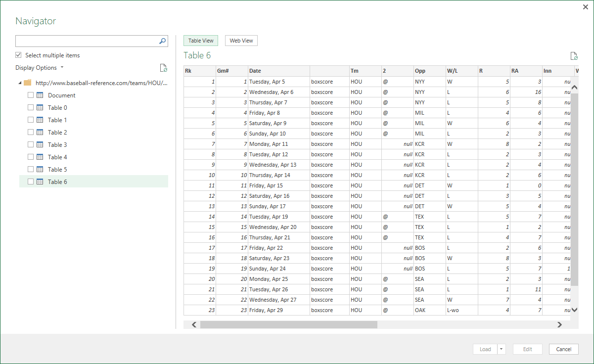Click the OAK opponent cell

[x=430, y=310]
